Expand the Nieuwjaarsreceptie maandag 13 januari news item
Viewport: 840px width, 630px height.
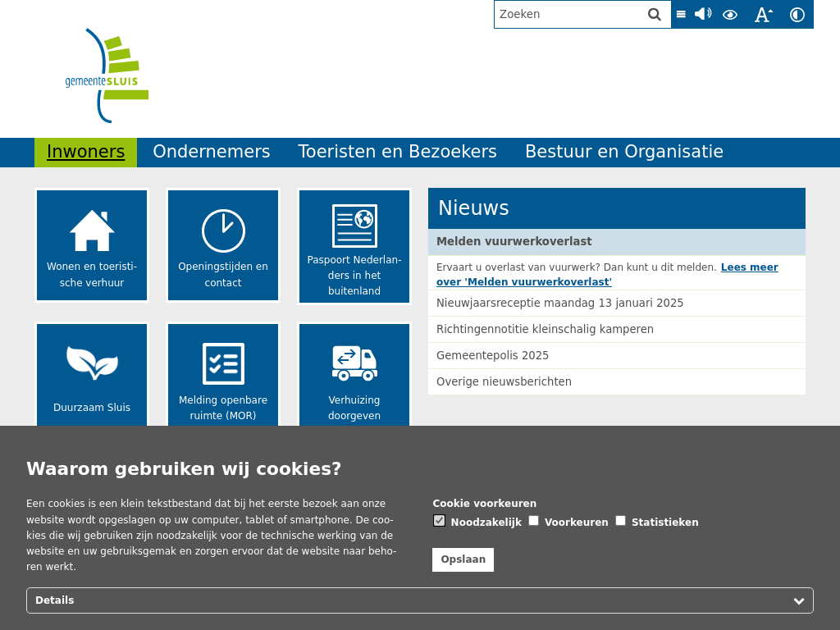click(559, 304)
